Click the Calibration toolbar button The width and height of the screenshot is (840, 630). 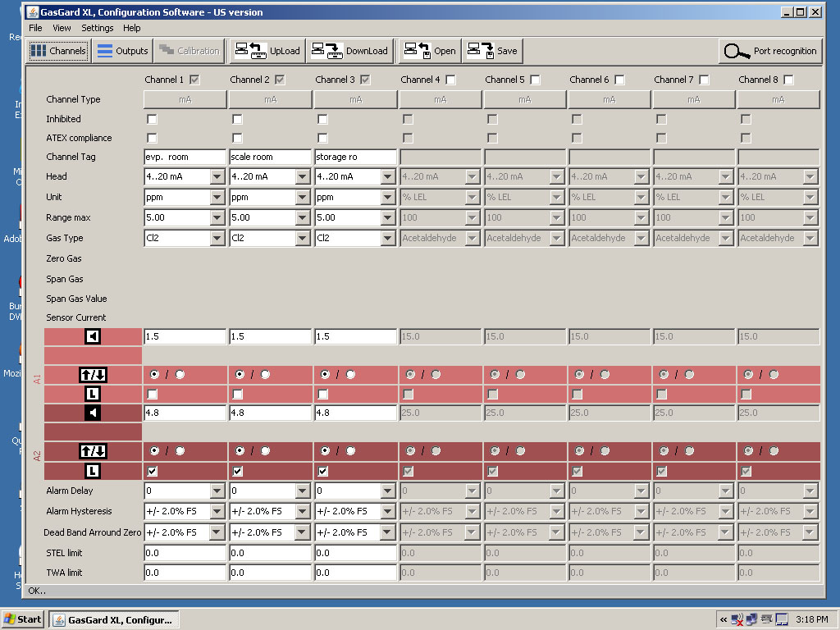click(189, 51)
